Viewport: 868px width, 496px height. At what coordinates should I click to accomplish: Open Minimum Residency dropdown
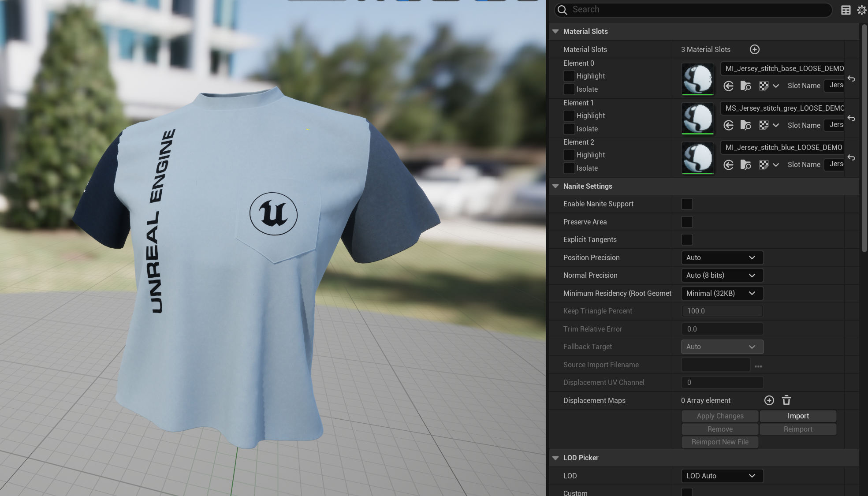coord(722,293)
